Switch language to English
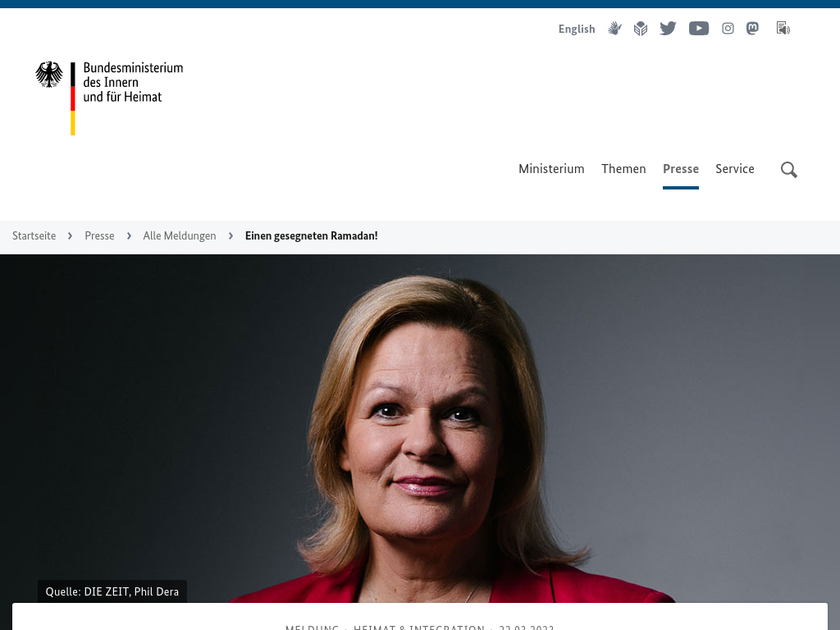Screen dimensions: 840x630 pyautogui.click(x=577, y=29)
